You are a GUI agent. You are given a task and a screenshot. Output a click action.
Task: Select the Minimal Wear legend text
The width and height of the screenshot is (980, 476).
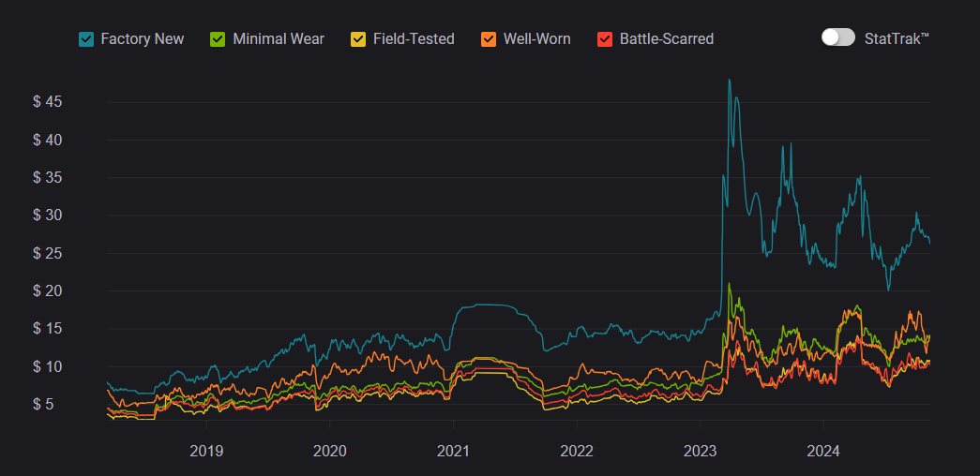[278, 39]
